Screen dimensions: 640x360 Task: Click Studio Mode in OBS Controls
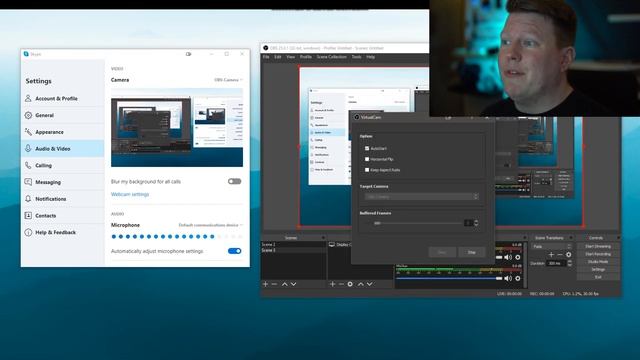point(598,262)
